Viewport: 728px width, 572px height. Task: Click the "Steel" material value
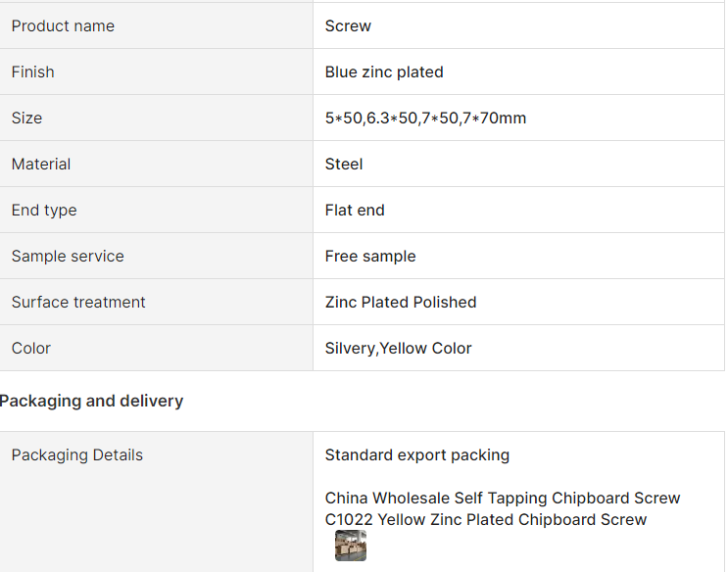tap(344, 165)
